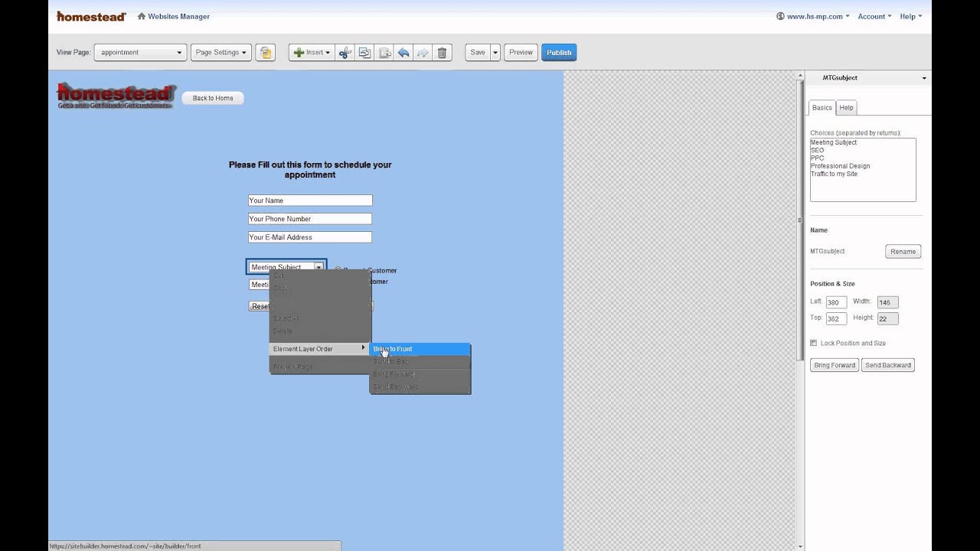This screenshot has width=980, height=551.
Task: Click the Your Name input field
Action: (310, 201)
